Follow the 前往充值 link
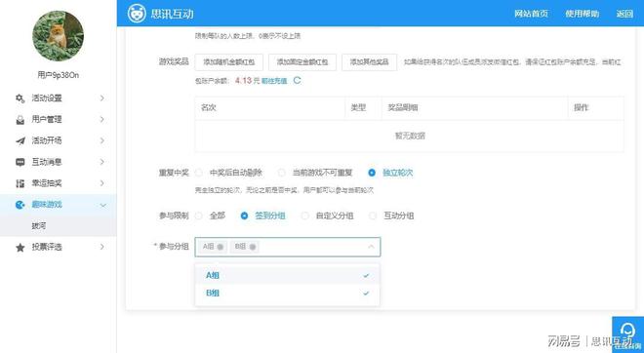Screen dimensions: 644x353 coord(274,81)
